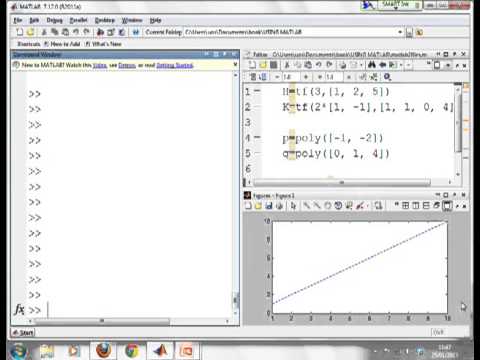The width and height of the screenshot is (480, 360).
Task: Click the Editor toolbar New script icon
Action: coord(252,65)
